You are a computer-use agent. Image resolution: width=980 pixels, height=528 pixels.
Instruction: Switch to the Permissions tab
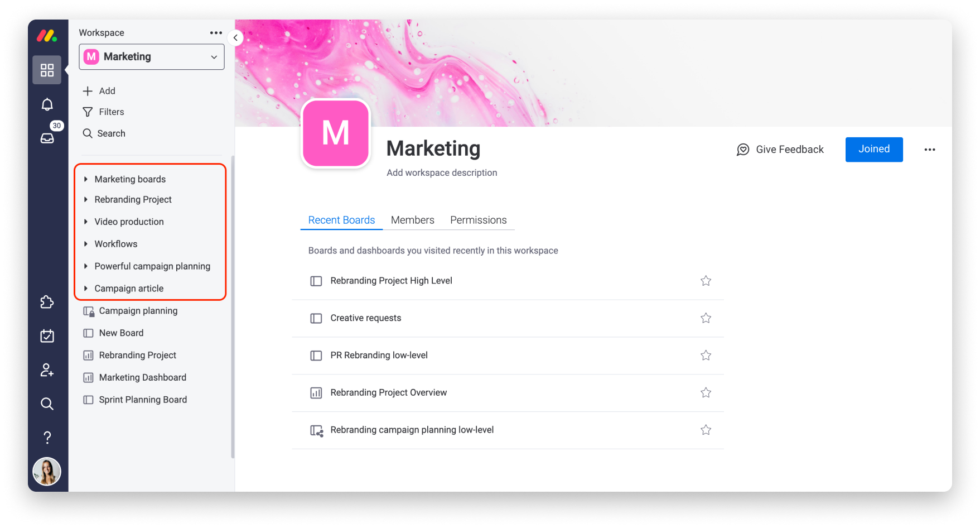(478, 220)
